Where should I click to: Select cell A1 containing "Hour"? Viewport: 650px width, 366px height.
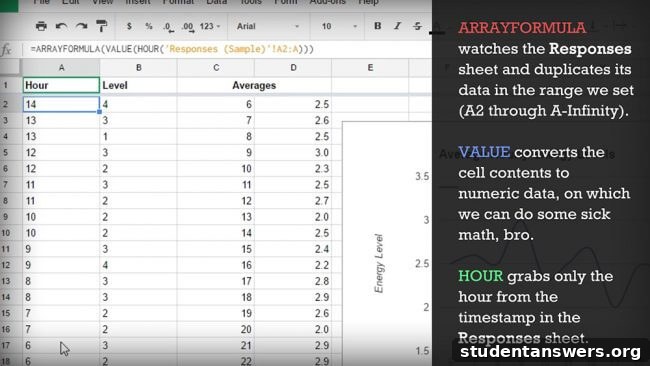61,85
